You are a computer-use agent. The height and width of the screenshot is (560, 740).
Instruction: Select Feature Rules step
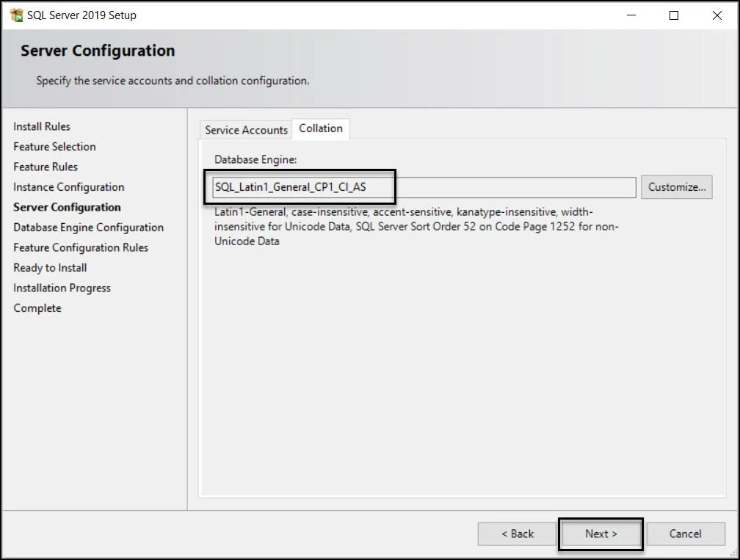(46, 167)
